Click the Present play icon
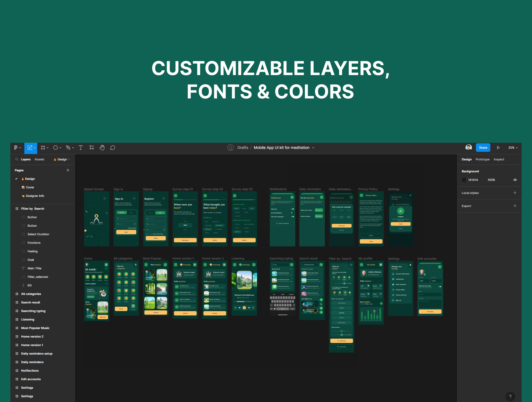The width and height of the screenshot is (532, 402). [x=498, y=148]
